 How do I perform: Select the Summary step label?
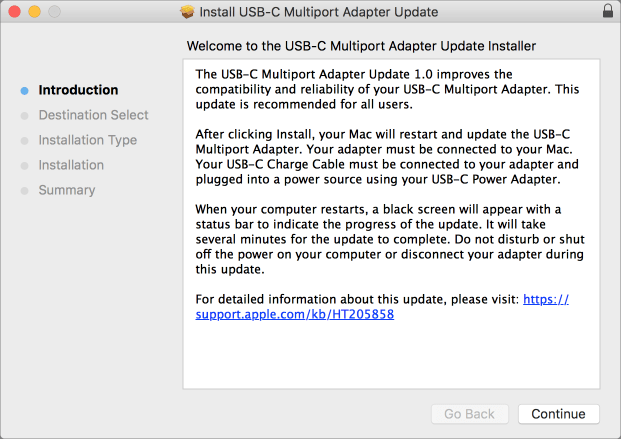[x=67, y=190]
